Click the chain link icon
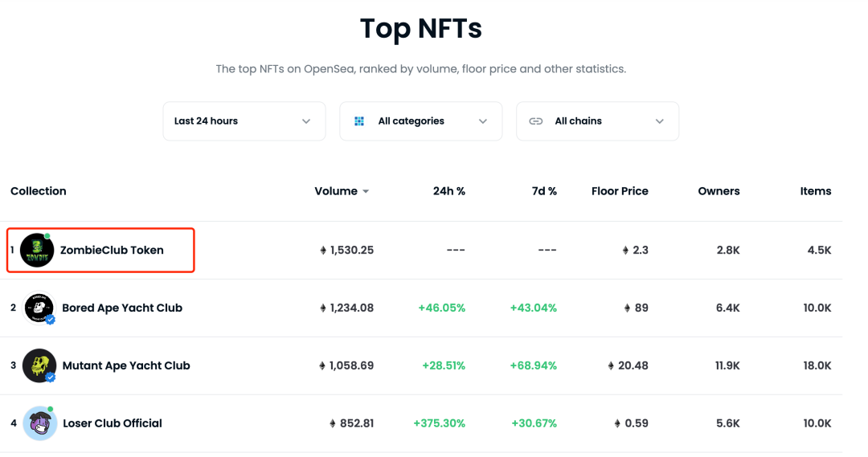The image size is (868, 457). pos(536,121)
